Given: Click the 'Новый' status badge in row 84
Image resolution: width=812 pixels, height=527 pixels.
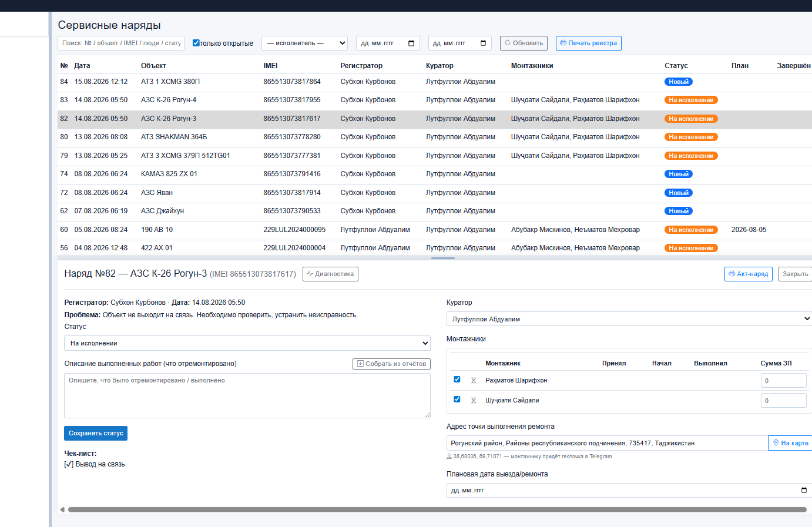Looking at the screenshot, I should click(679, 82).
